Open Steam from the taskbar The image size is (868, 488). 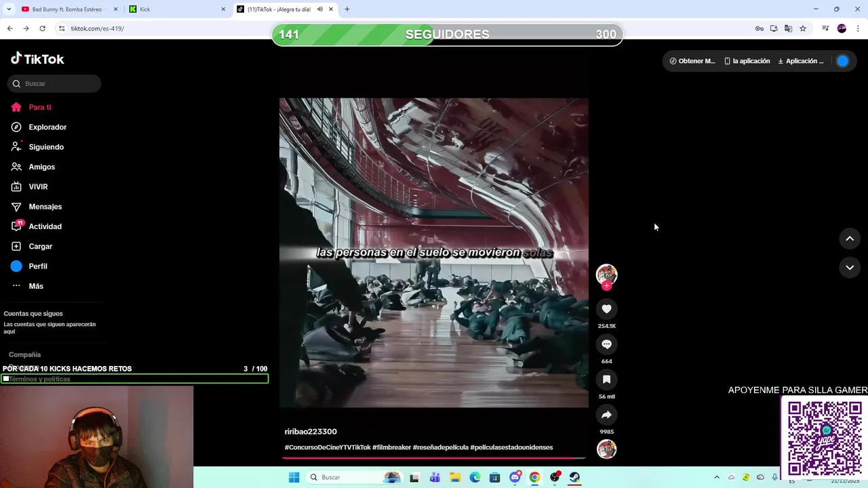point(574,477)
